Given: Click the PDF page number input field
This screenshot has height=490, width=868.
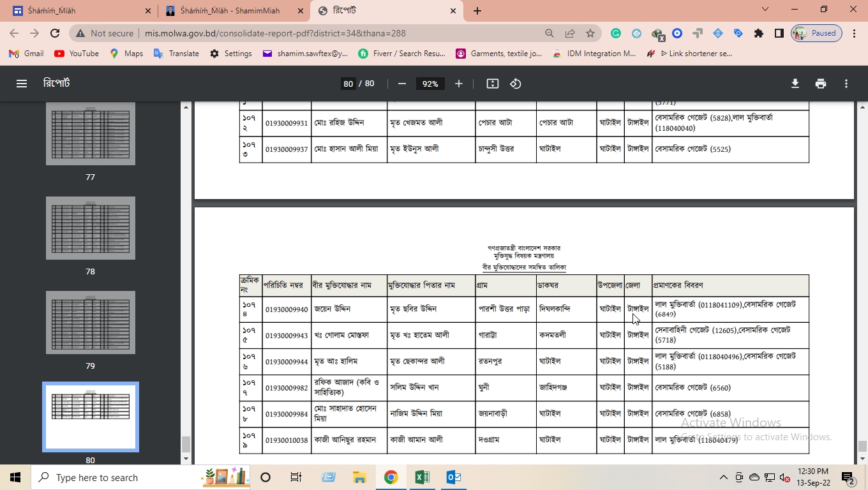Looking at the screenshot, I should tap(348, 84).
